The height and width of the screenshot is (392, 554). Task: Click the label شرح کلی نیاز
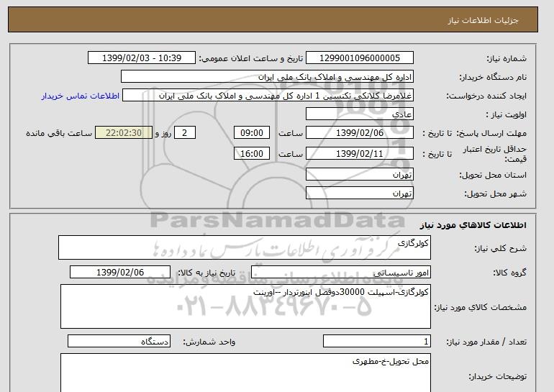[500, 248]
